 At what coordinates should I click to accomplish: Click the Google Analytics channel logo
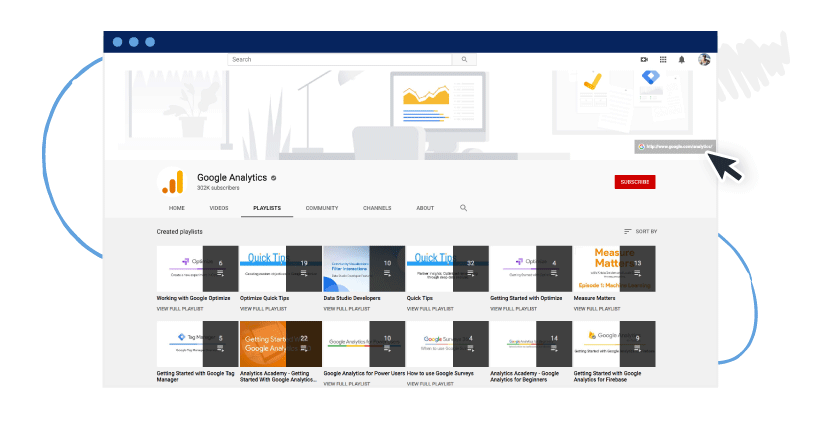(x=173, y=181)
